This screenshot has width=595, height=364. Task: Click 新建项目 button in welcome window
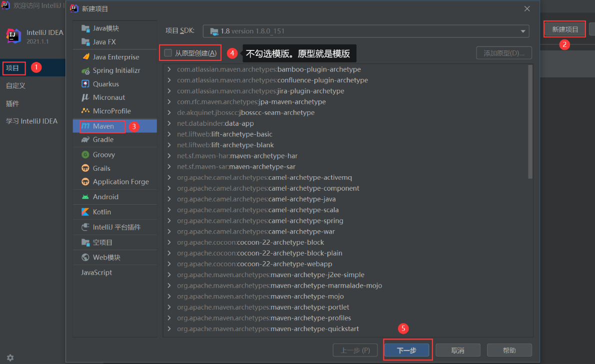(565, 29)
